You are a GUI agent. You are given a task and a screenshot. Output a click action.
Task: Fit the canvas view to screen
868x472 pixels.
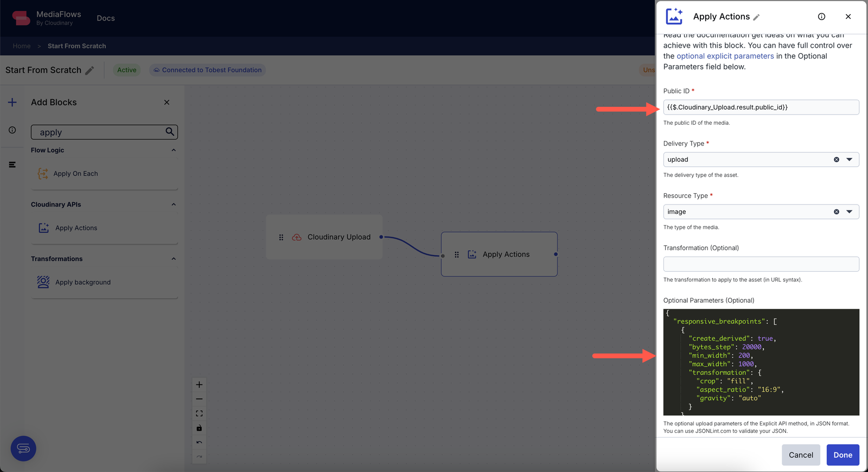[x=199, y=413]
